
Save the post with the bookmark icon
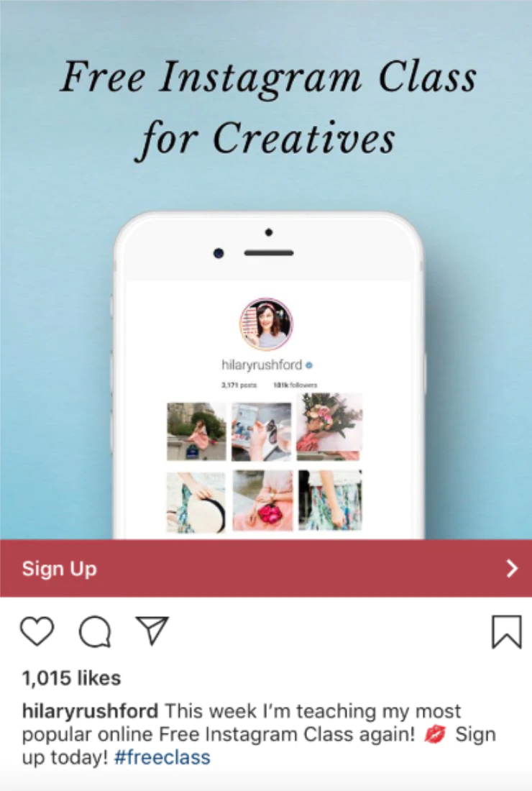click(506, 631)
